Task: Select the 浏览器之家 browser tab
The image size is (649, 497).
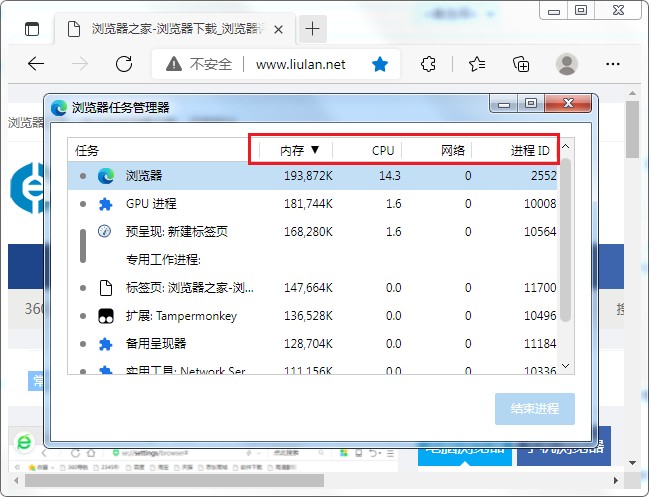Action: pos(175,29)
